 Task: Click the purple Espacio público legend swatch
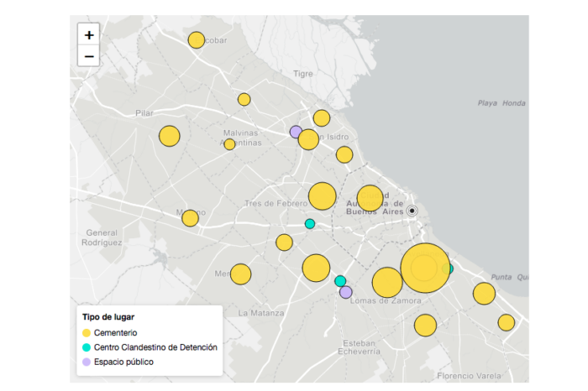[x=87, y=362]
